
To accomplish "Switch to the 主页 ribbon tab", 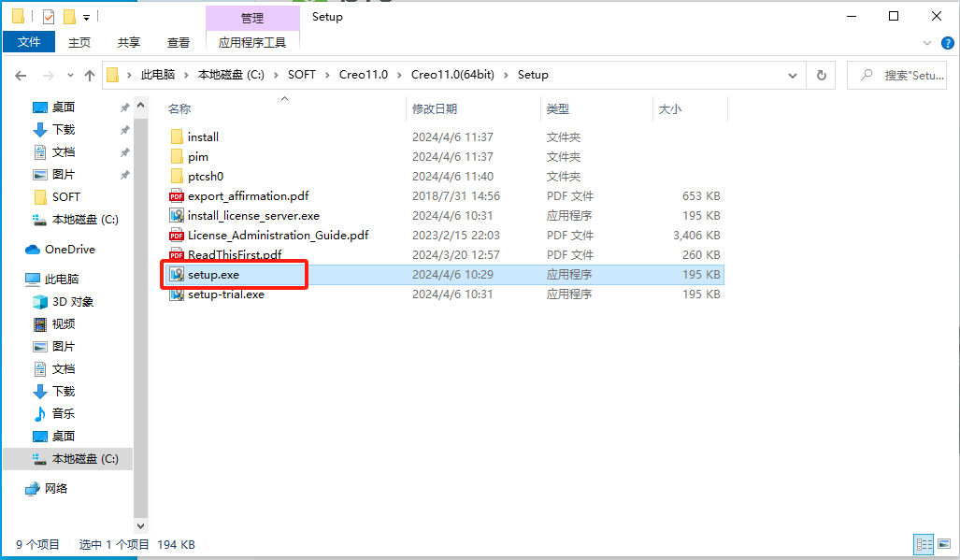I will click(79, 42).
